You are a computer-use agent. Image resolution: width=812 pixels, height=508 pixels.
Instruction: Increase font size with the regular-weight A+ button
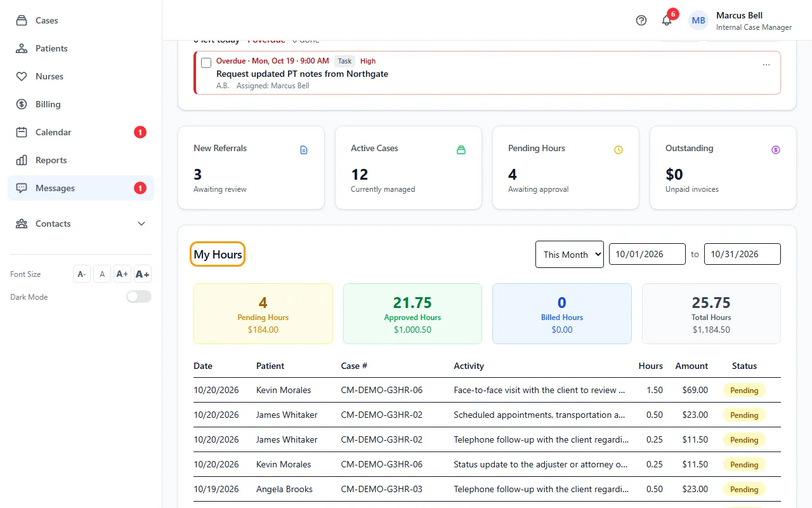pyautogui.click(x=122, y=274)
